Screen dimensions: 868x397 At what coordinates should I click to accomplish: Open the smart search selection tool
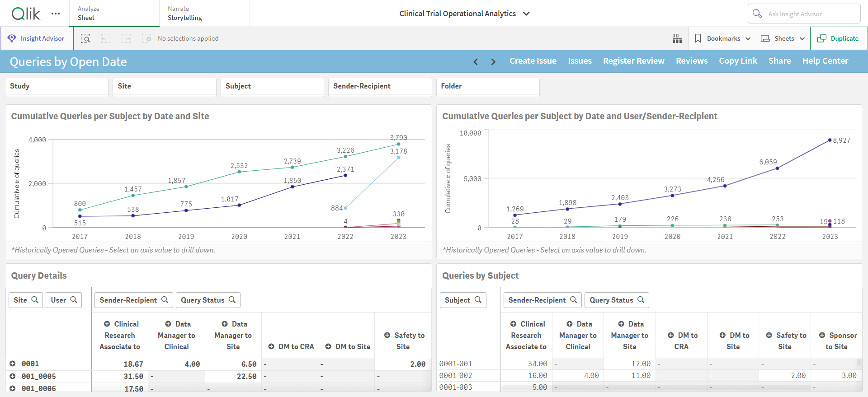(x=85, y=38)
